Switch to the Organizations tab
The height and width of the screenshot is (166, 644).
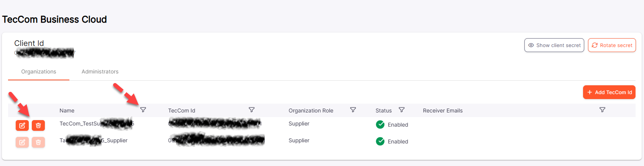click(x=39, y=72)
